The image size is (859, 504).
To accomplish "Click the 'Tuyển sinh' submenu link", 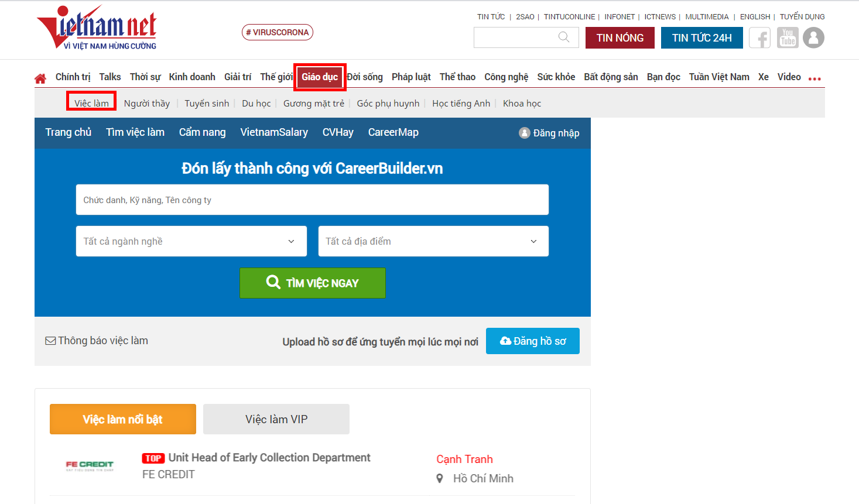I will pos(207,103).
